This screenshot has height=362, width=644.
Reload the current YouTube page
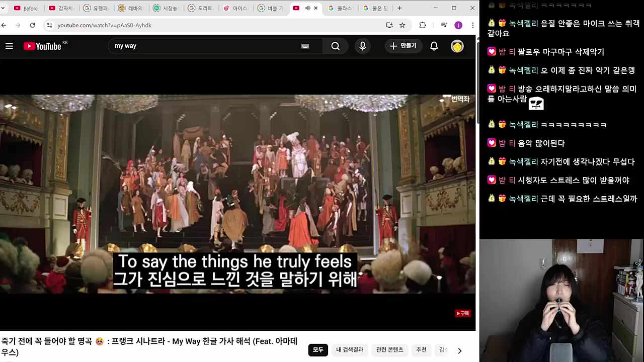[x=33, y=25]
